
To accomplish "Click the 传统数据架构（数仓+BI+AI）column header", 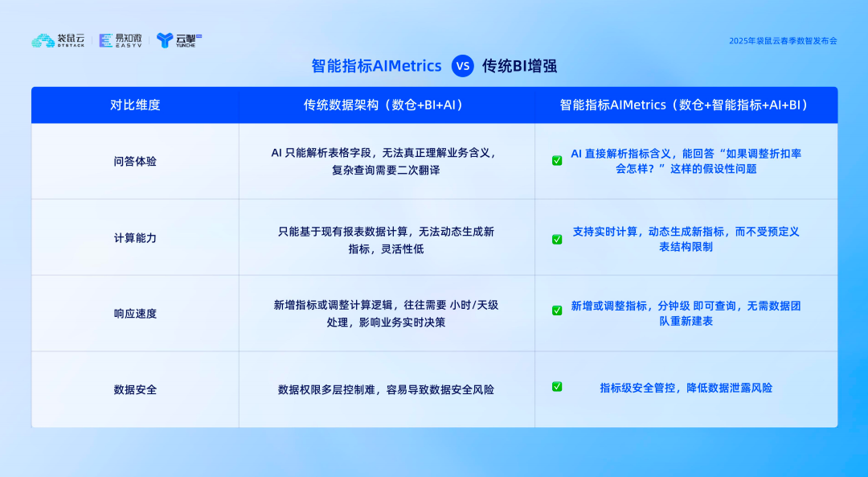I will (387, 105).
